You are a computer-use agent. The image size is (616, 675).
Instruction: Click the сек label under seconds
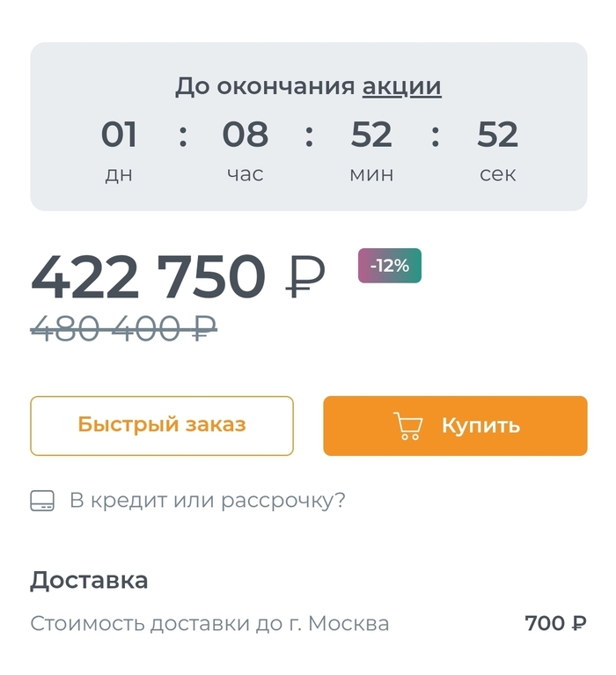point(497,174)
